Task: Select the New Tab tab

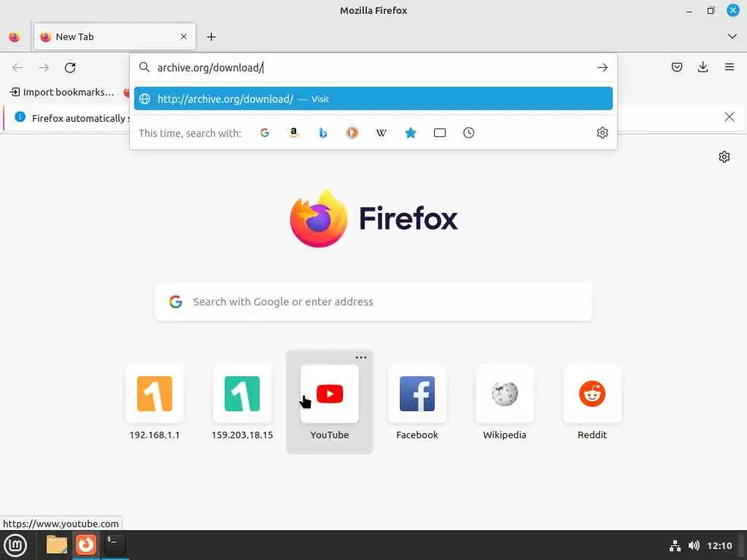Action: pyautogui.click(x=115, y=36)
